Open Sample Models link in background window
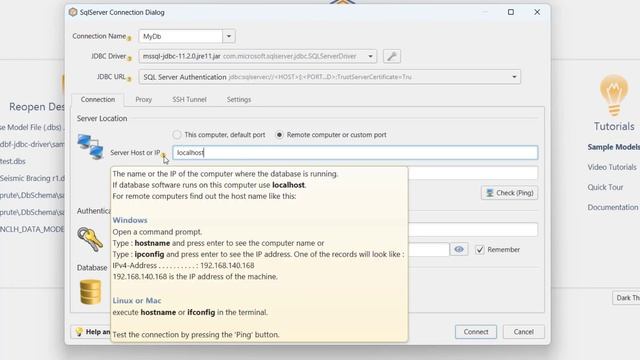 613,147
